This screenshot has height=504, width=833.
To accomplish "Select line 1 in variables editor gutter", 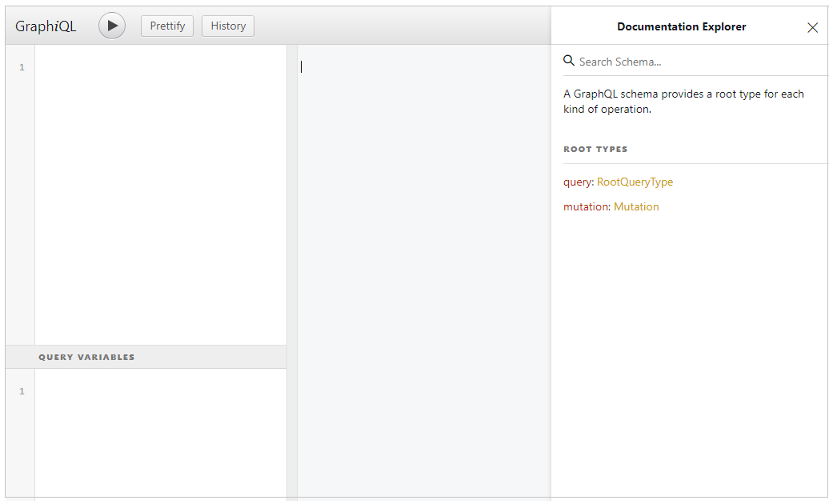I will tap(22, 391).
